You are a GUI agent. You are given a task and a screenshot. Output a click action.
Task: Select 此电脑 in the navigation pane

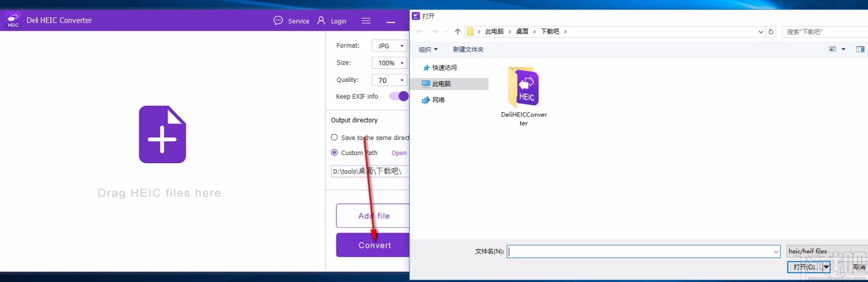pyautogui.click(x=450, y=84)
